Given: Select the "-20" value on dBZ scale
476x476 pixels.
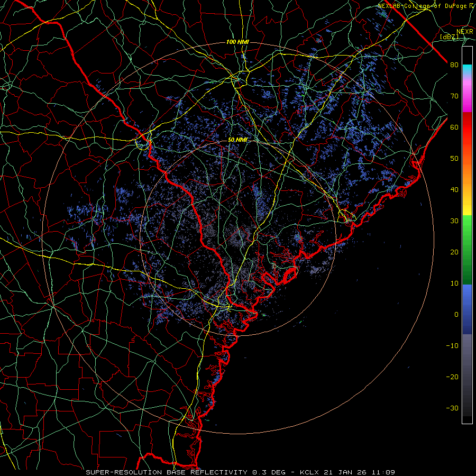Looking at the screenshot, I should click(x=452, y=377).
